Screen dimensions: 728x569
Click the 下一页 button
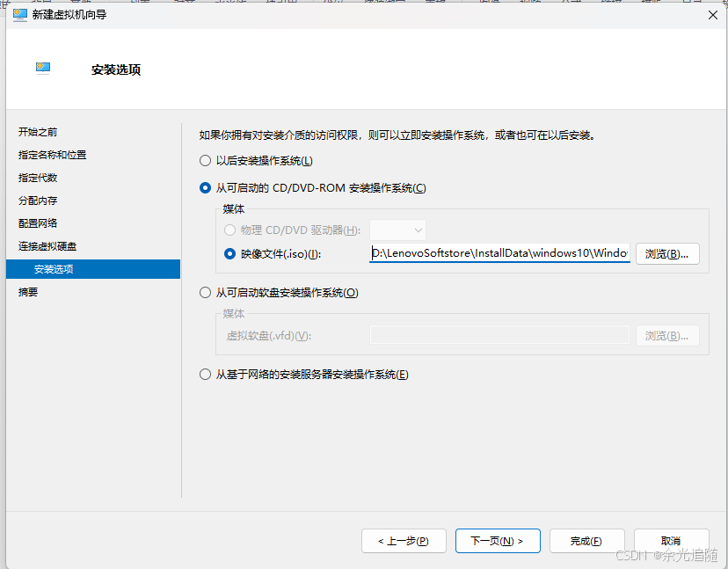coord(498,540)
